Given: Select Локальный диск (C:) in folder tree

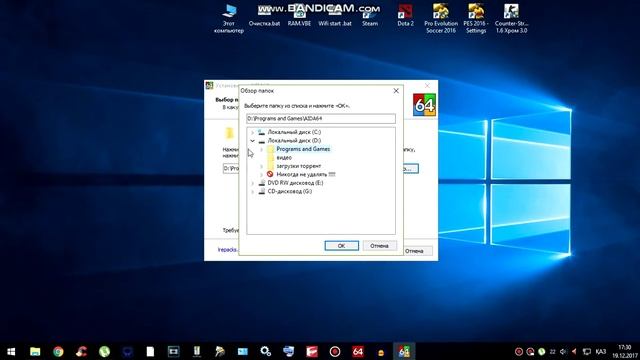Looking at the screenshot, I should tap(294, 132).
